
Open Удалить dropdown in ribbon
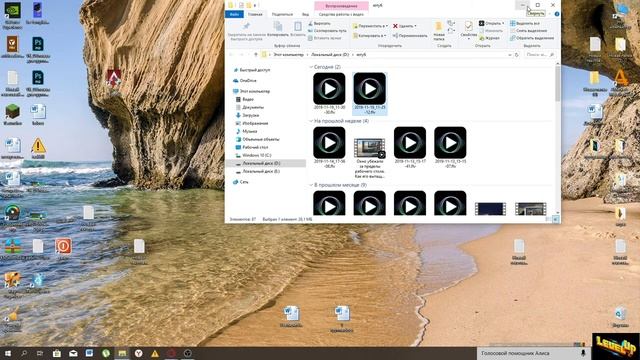point(405,26)
